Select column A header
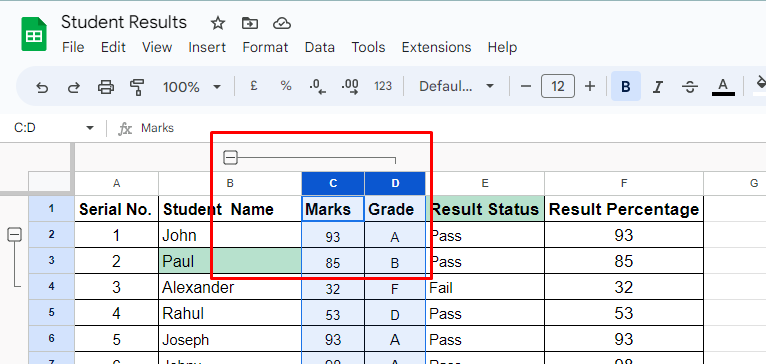Viewport: 766px width, 364px height. 116,184
